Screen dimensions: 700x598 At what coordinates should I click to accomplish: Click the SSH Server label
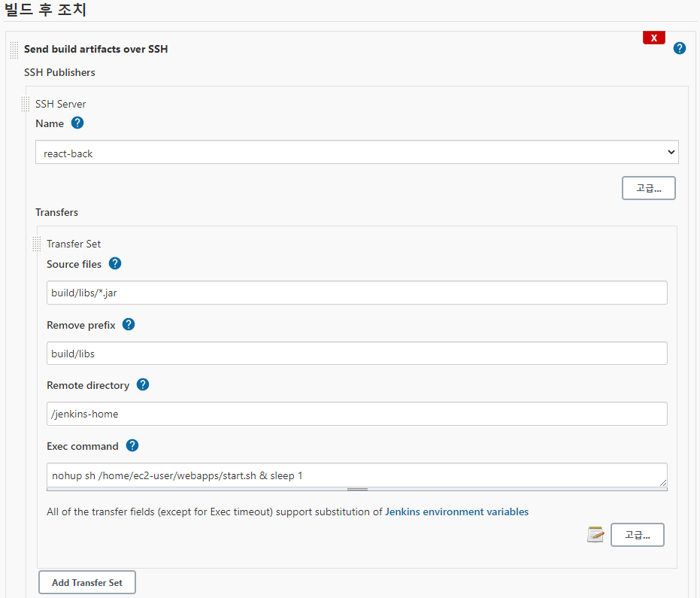[x=61, y=104]
